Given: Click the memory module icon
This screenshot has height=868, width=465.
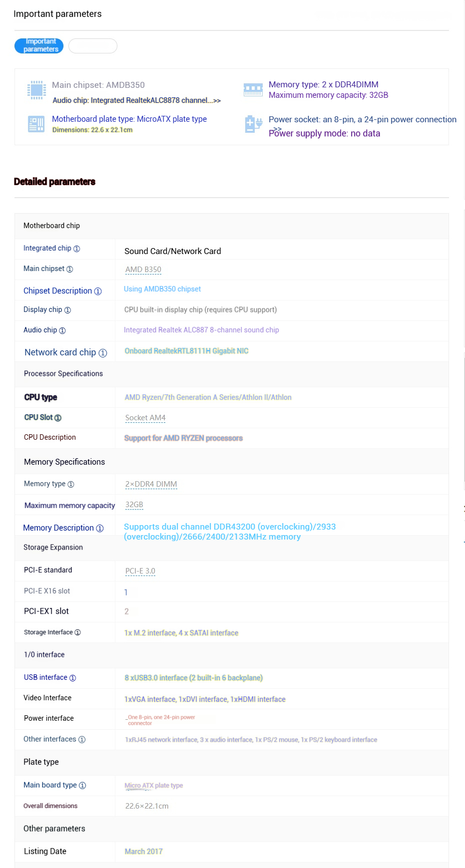Looking at the screenshot, I should tap(253, 90).
